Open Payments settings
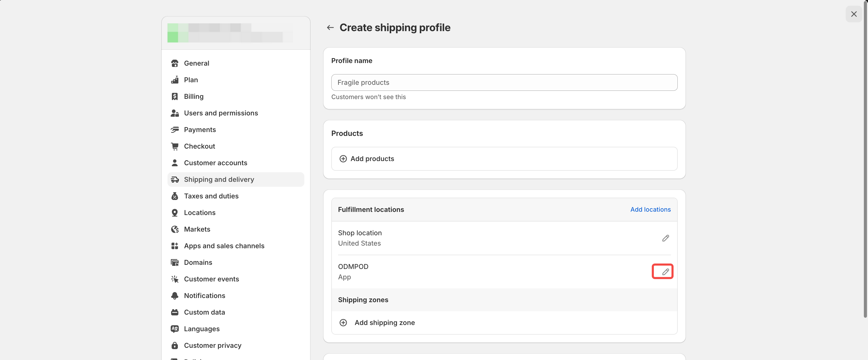Screen dimensions: 868x360 tap(200, 130)
